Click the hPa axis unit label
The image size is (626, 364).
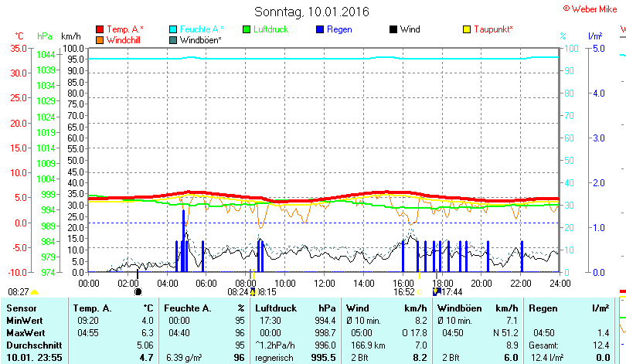pos(44,36)
